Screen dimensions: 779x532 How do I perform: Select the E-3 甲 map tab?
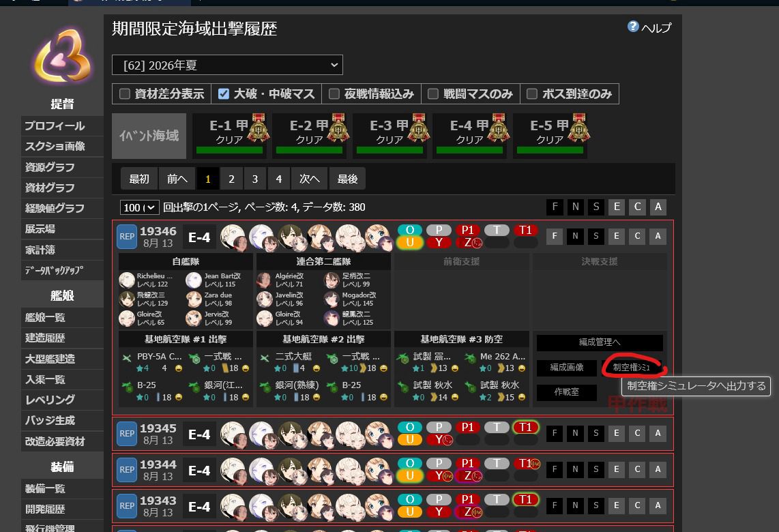tap(389, 136)
